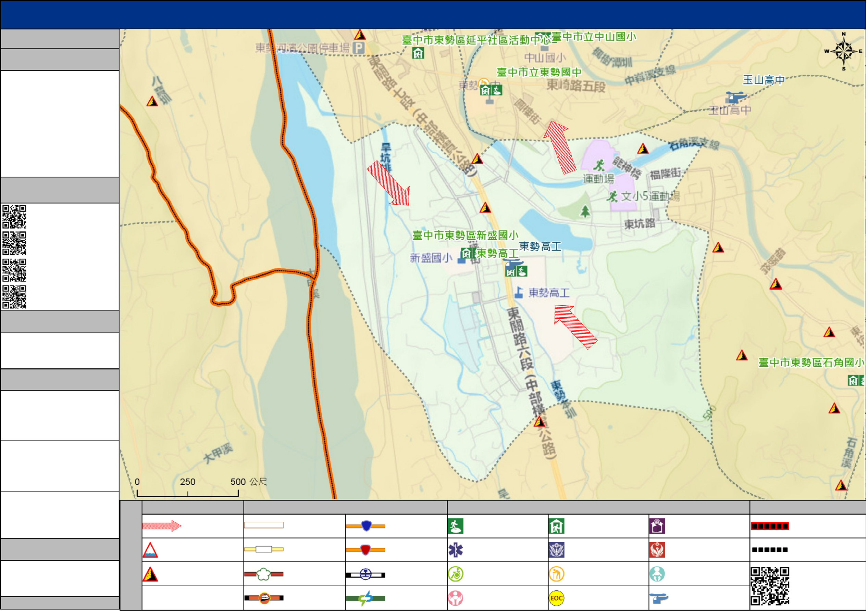Click the blue shield highway legend symbol
Screen dimensions: 868x612
(365, 526)
